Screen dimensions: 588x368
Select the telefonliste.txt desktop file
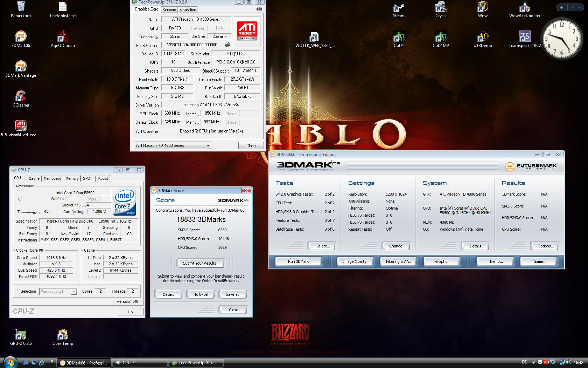[63, 9]
